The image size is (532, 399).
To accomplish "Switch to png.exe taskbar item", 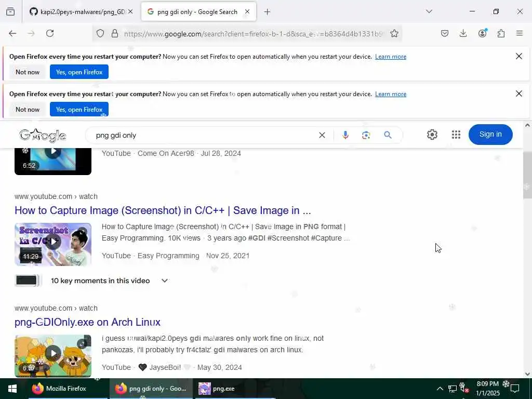I will (x=234, y=389).
